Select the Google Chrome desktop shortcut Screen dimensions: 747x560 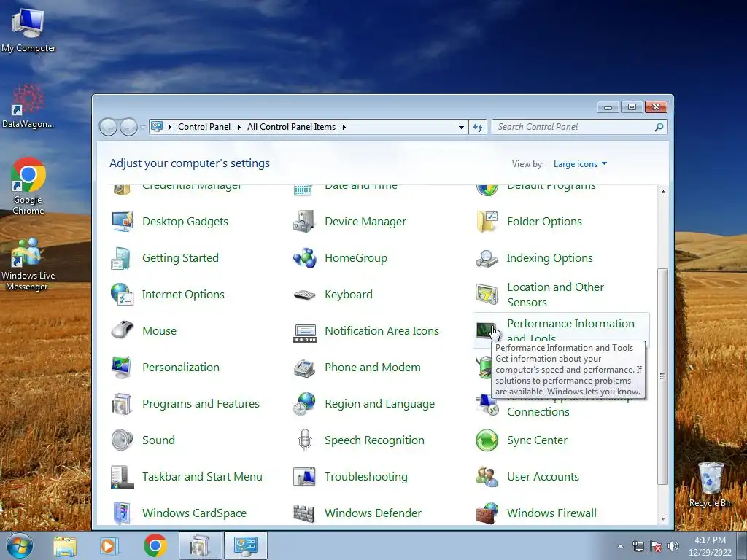coord(28,186)
